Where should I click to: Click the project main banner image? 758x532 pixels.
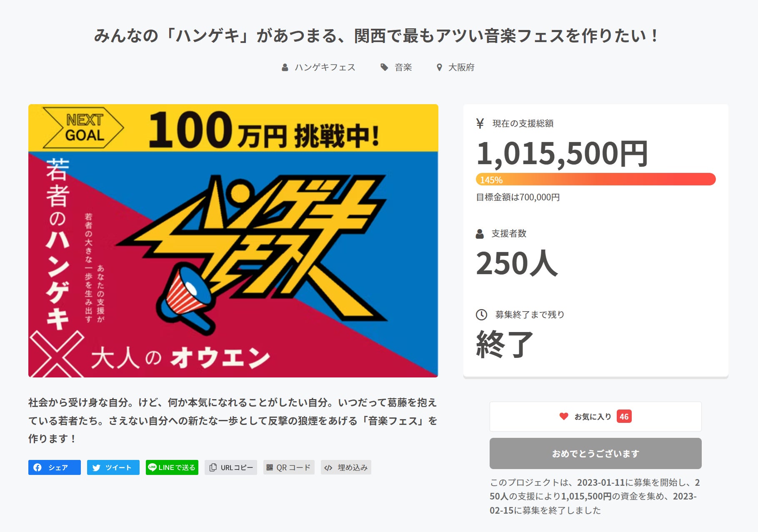pos(233,241)
